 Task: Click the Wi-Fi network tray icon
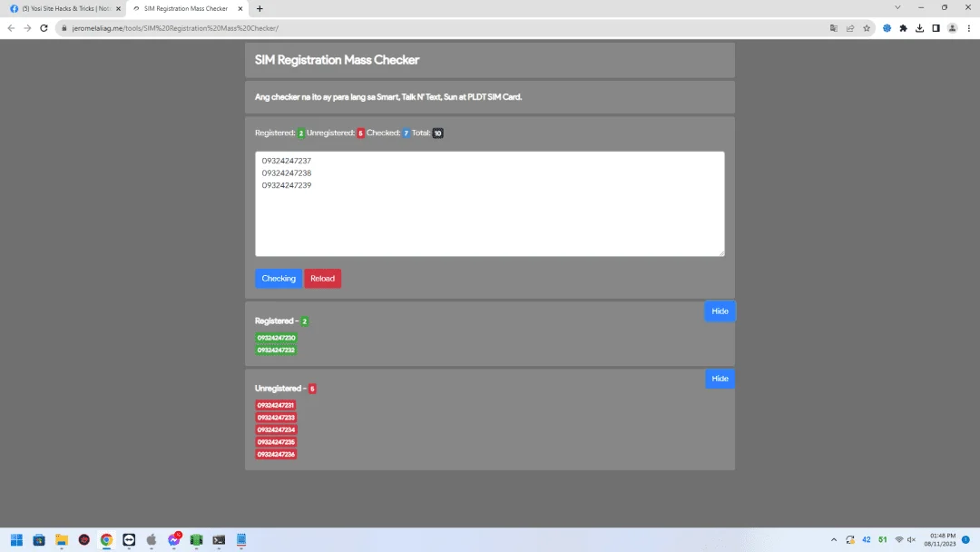pos(898,539)
